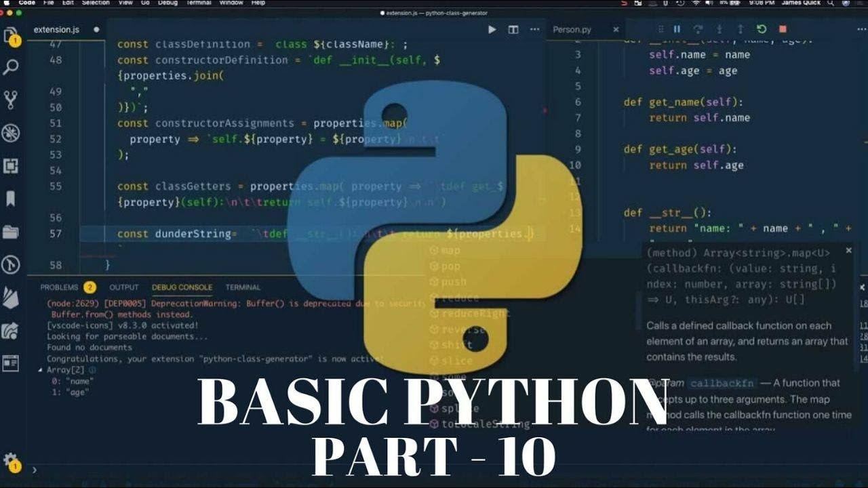
Task: Choose 'pop' from the autocomplete list
Action: (x=445, y=266)
